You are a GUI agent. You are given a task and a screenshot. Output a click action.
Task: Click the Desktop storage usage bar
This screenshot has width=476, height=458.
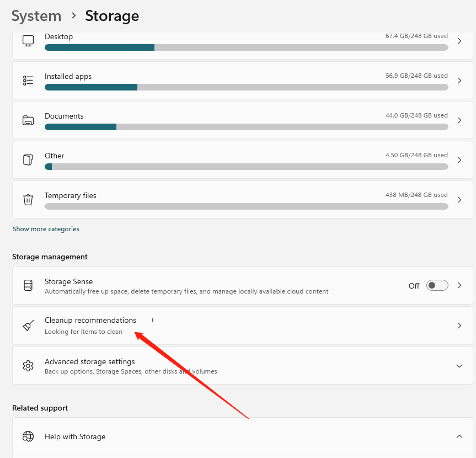click(246, 47)
